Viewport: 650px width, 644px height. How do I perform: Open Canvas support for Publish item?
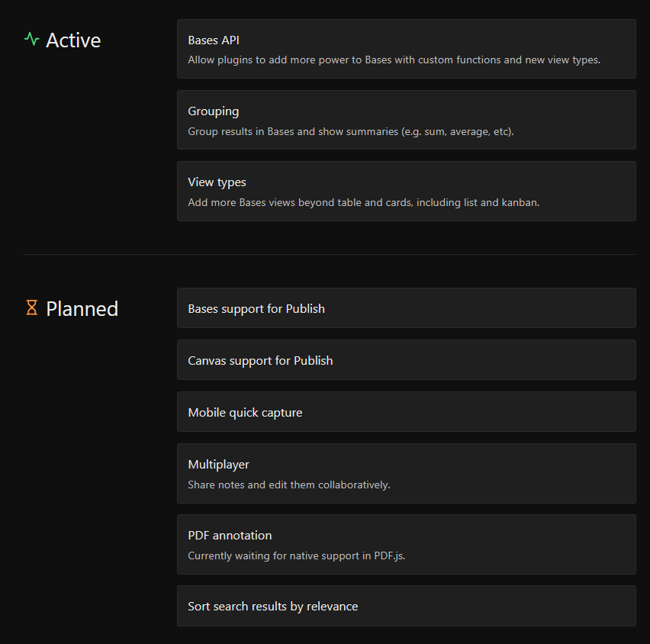click(260, 360)
